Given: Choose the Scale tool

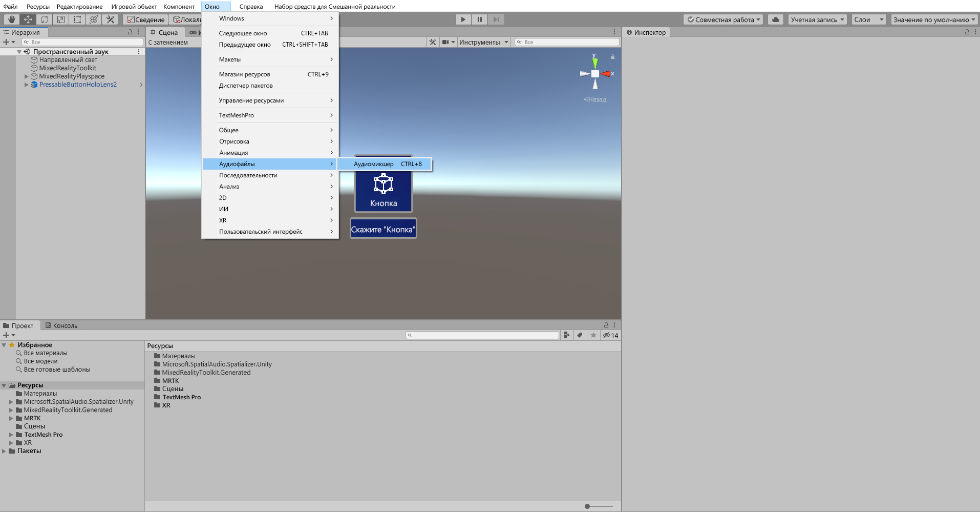Looking at the screenshot, I should click(61, 19).
